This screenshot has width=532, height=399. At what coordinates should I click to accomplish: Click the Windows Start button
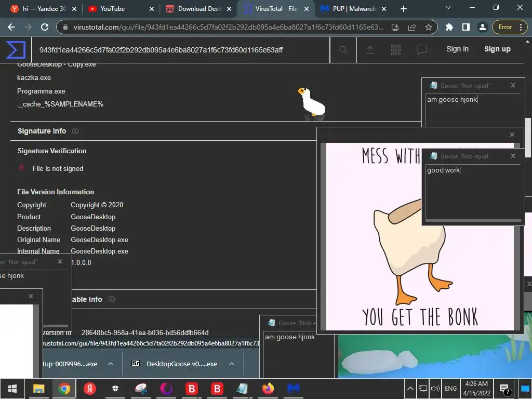[x=12, y=388]
